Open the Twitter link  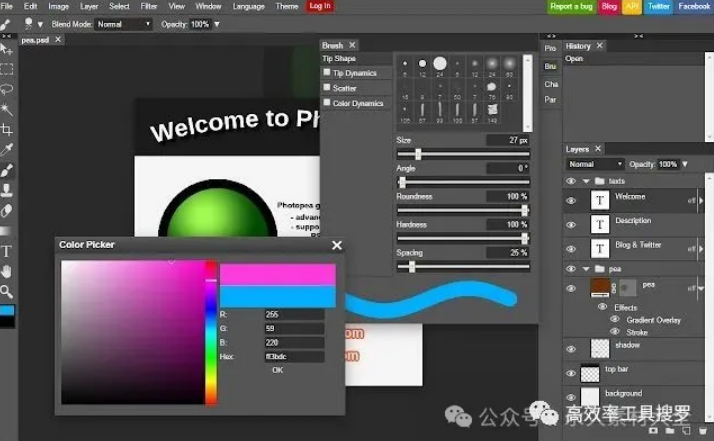[x=658, y=6]
